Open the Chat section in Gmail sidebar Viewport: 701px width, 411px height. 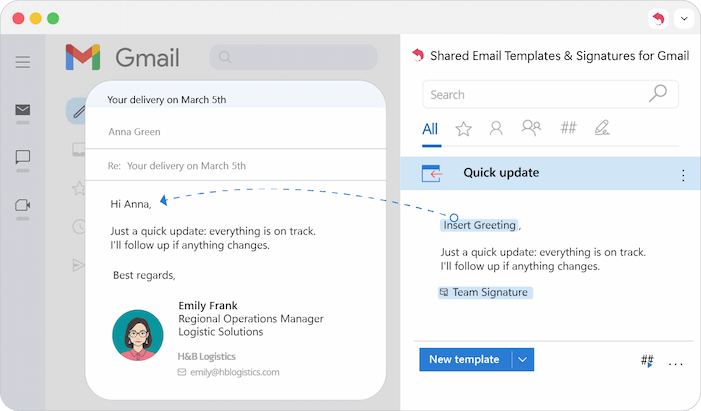tap(23, 157)
